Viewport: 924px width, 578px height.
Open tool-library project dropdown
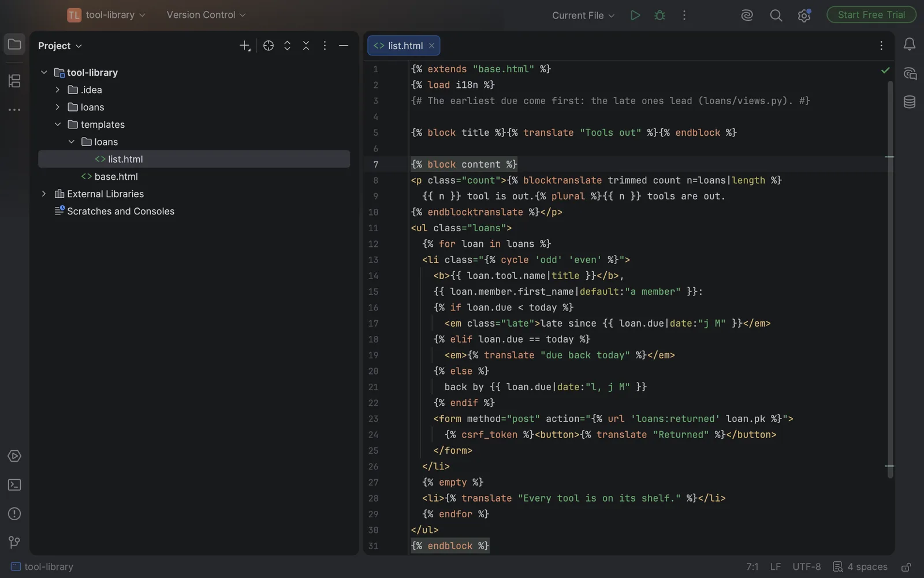point(107,15)
